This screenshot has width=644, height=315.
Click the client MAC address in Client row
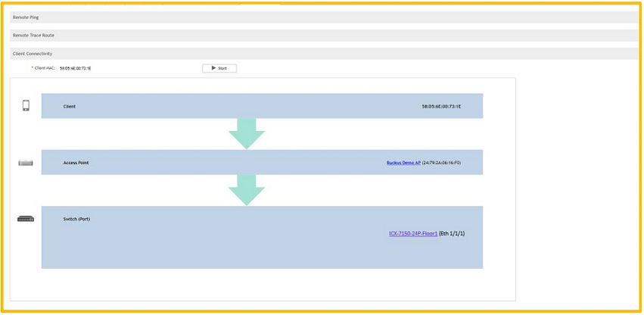point(441,107)
